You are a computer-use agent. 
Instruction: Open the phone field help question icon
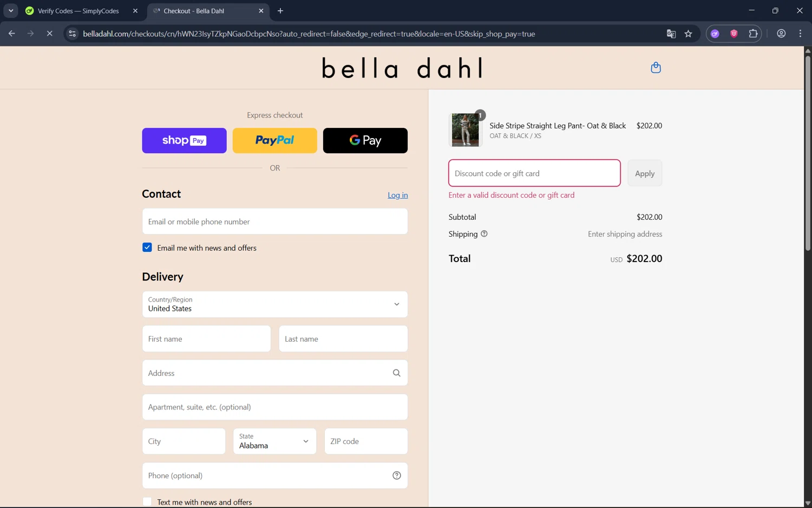coord(396,476)
